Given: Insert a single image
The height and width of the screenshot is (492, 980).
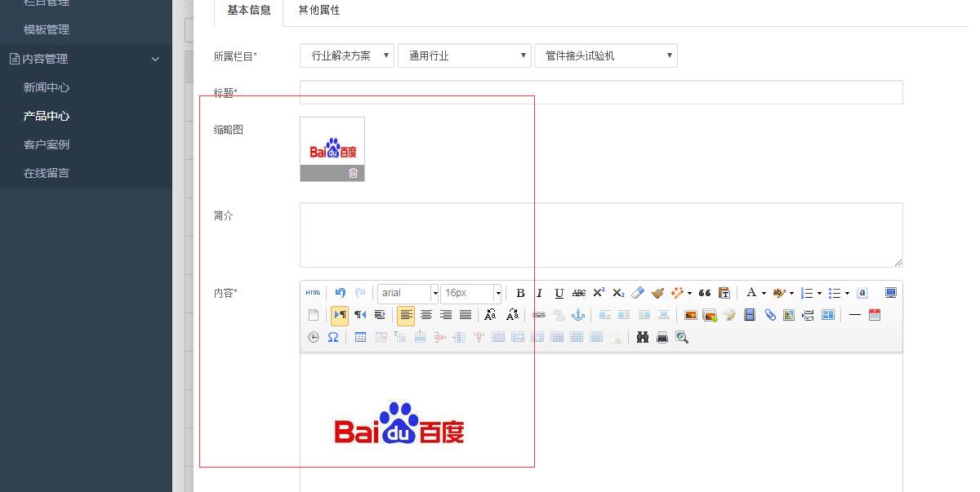Looking at the screenshot, I should tap(690, 315).
